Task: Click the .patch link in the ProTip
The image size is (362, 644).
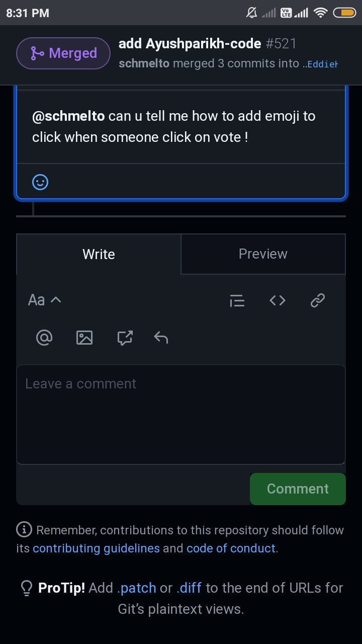Action: tap(138, 588)
